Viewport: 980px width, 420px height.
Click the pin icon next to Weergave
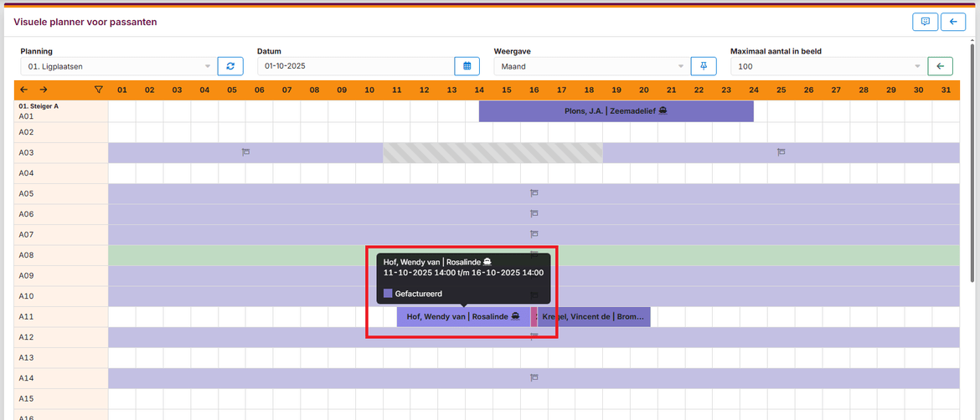(703, 66)
